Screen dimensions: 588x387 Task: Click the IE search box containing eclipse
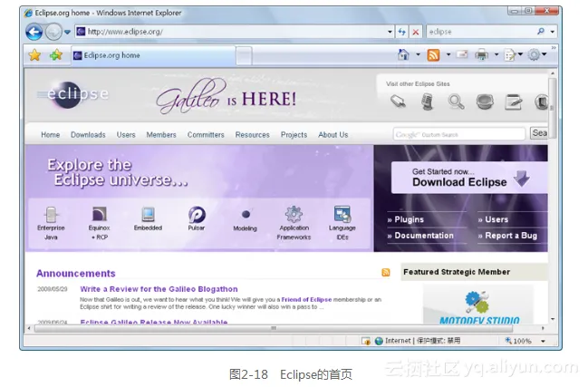point(481,32)
